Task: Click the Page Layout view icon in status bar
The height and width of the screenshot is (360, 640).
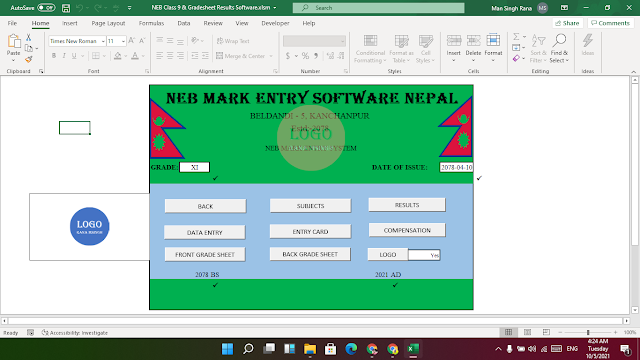Action: point(527,332)
